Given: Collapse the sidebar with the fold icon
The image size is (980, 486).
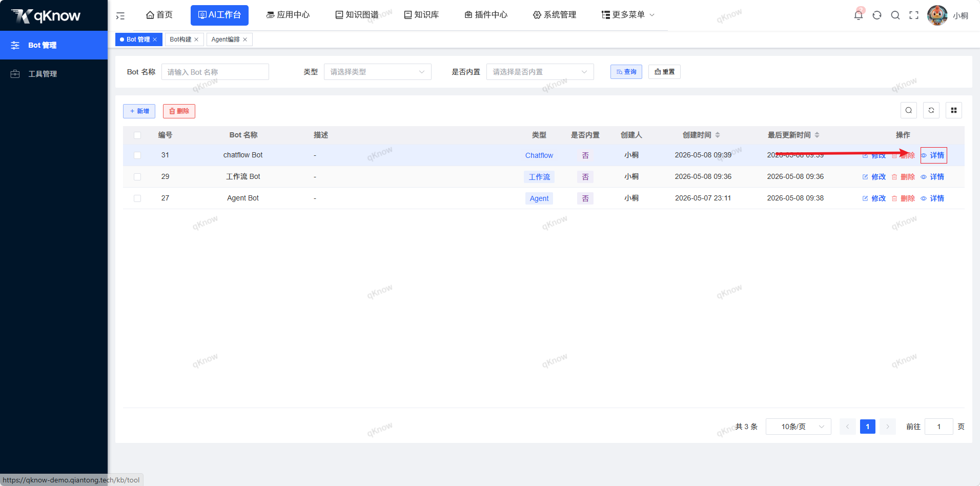Looking at the screenshot, I should (x=120, y=16).
